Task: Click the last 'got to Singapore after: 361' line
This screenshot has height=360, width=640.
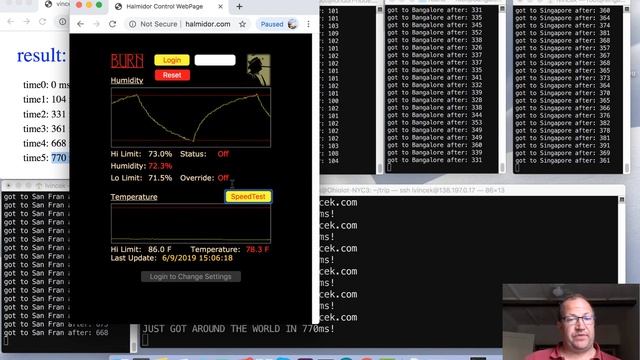Action: coord(563,160)
